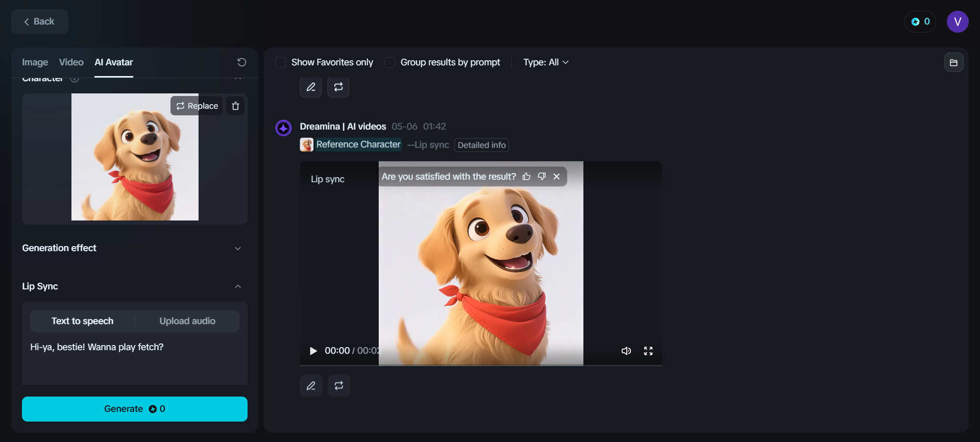Screen dimensions: 980x442
Task: Select the Upload audio option
Action: coord(187,321)
